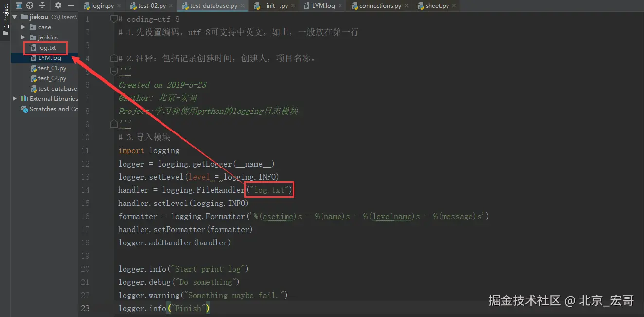The width and height of the screenshot is (644, 317).
Task: Close the test_02.py tab
Action: point(172,6)
